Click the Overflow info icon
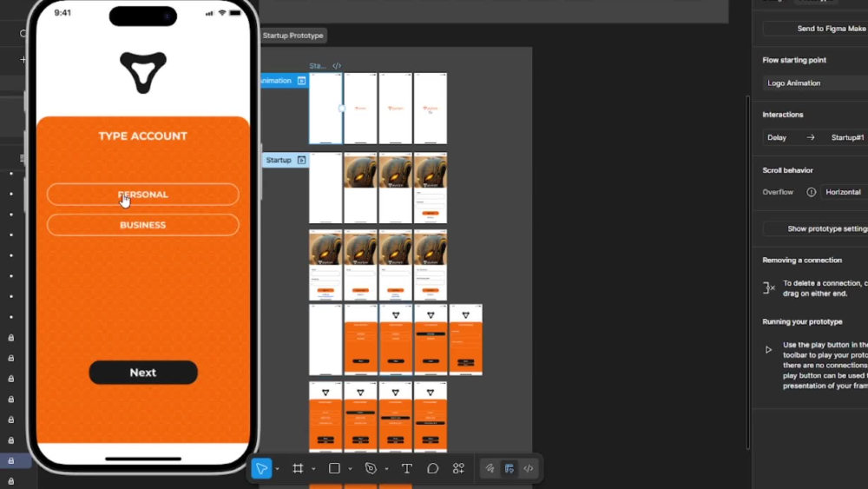The width and height of the screenshot is (868, 489). (811, 192)
